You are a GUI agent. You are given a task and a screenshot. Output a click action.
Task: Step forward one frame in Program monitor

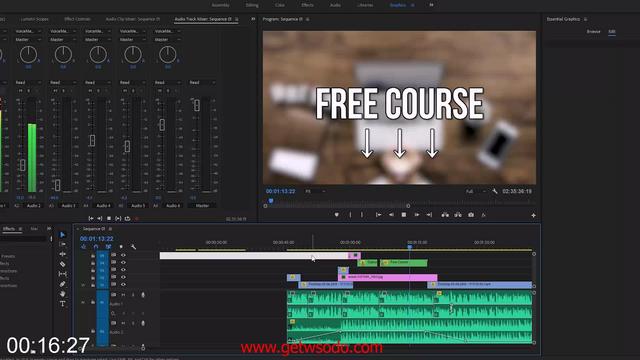tap(417, 215)
